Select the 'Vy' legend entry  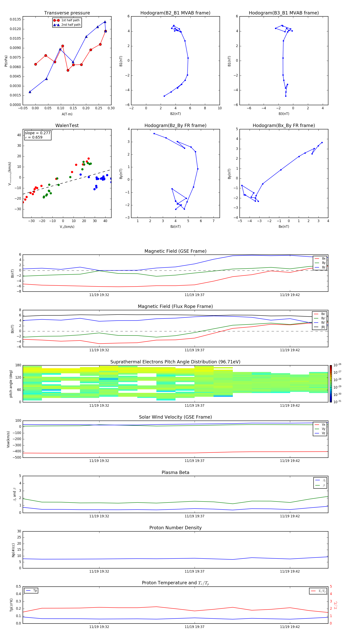point(320,429)
